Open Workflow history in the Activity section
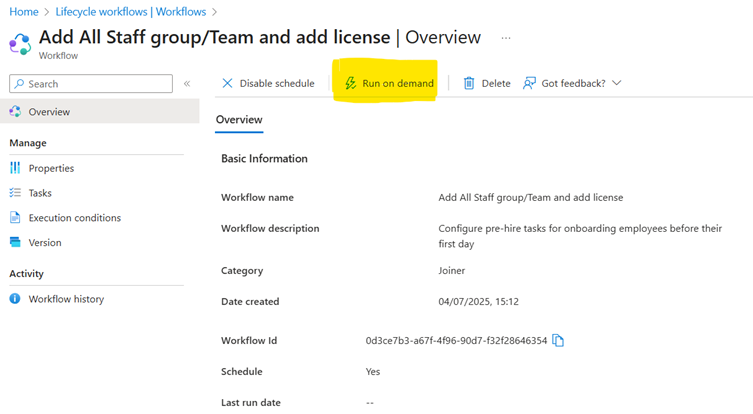This screenshot has height=414, width=753. (66, 299)
